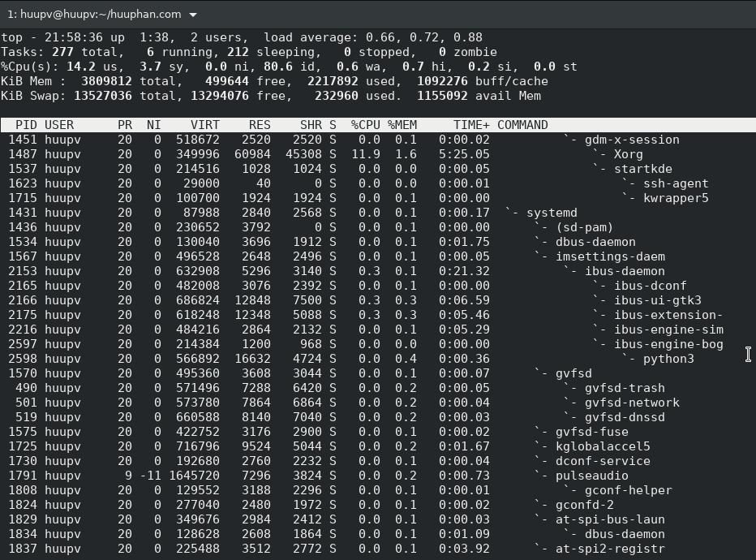Viewport: 756px width, 560px height.
Task: Select the ibus-extension- process entry
Action: click(668, 315)
